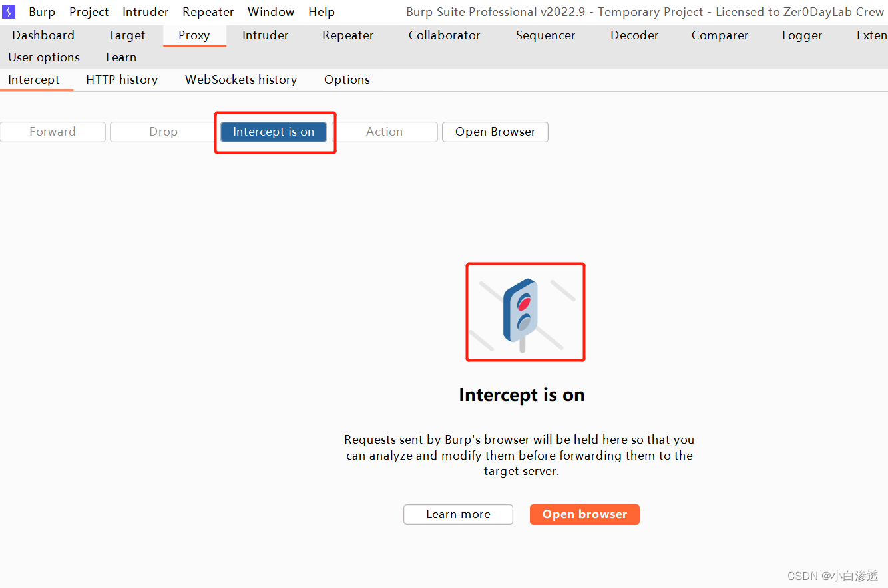Toggle the Intercept is on button
The image size is (888, 588).
pyautogui.click(x=274, y=132)
